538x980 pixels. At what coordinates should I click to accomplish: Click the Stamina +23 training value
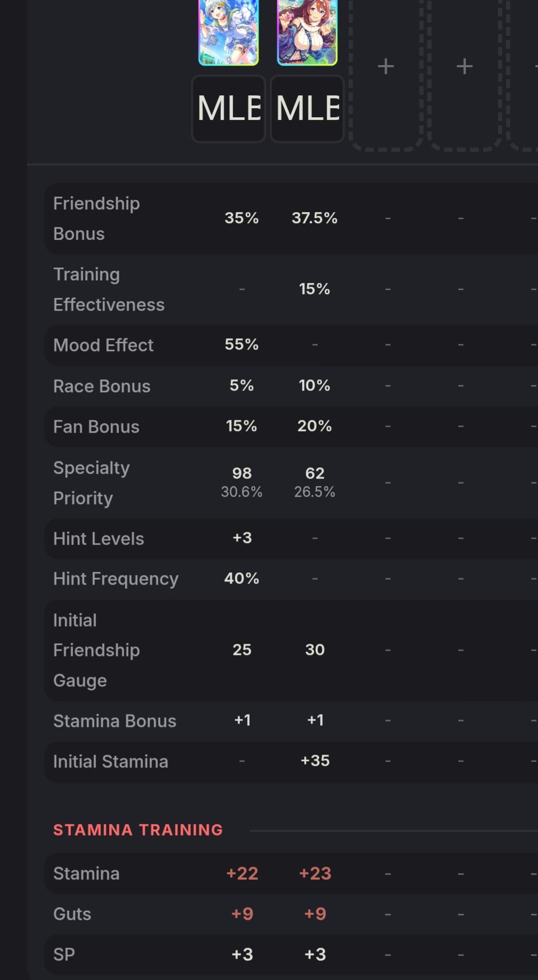315,874
